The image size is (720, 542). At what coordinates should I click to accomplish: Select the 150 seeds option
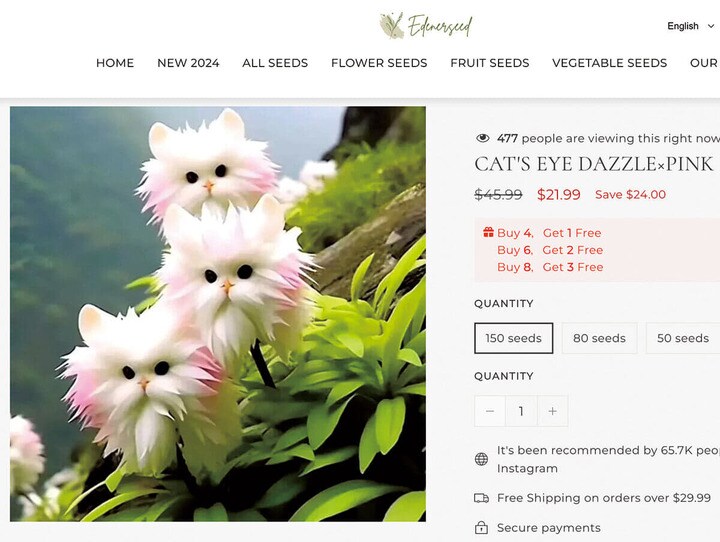tap(513, 338)
